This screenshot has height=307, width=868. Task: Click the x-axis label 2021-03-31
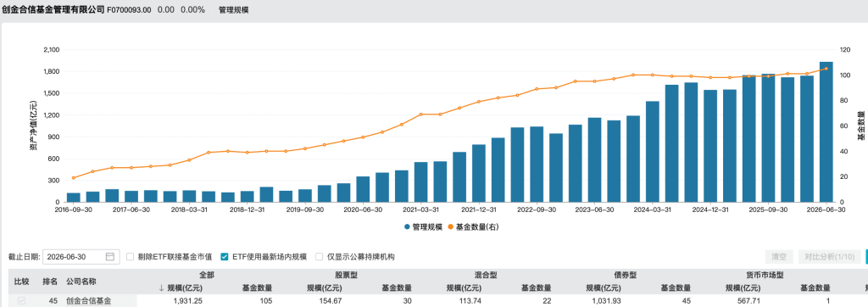420,210
